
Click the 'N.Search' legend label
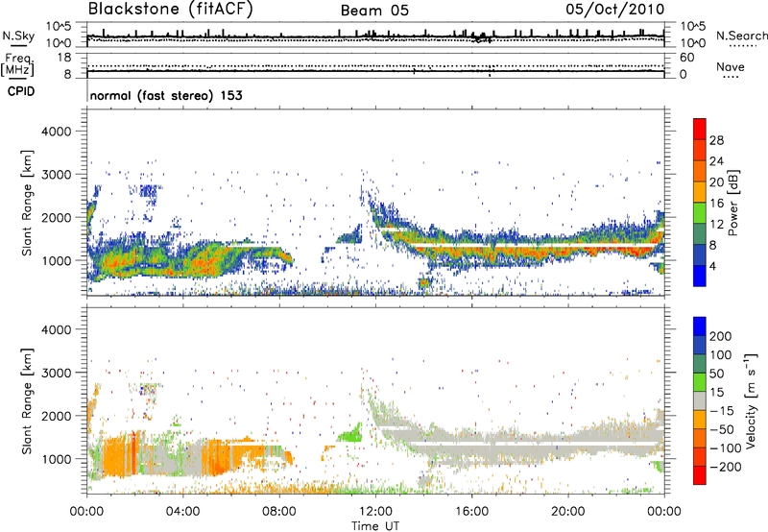click(x=742, y=36)
